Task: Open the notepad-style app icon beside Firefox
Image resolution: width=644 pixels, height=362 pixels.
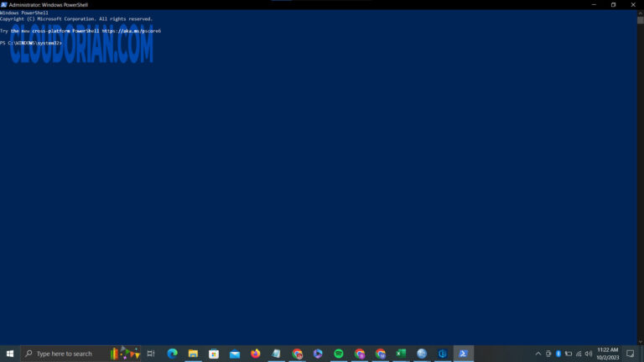Action: click(276, 354)
